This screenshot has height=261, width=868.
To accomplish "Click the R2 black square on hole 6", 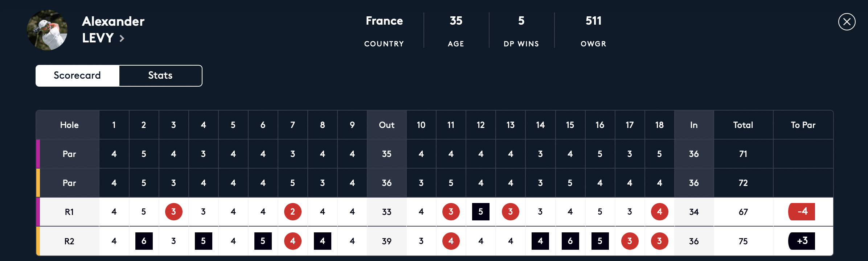I will 263,241.
